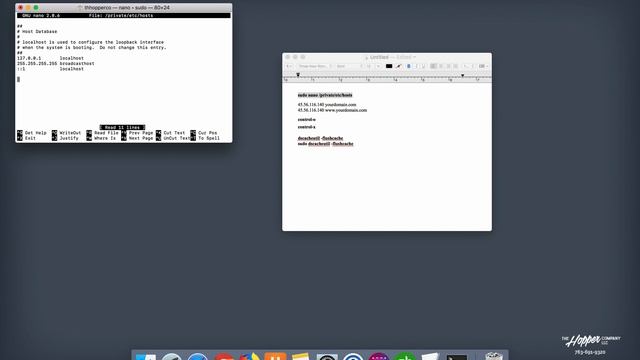This screenshot has height=360, width=640.
Task: Justify text in TextEdit toolbar
Action: point(456,66)
